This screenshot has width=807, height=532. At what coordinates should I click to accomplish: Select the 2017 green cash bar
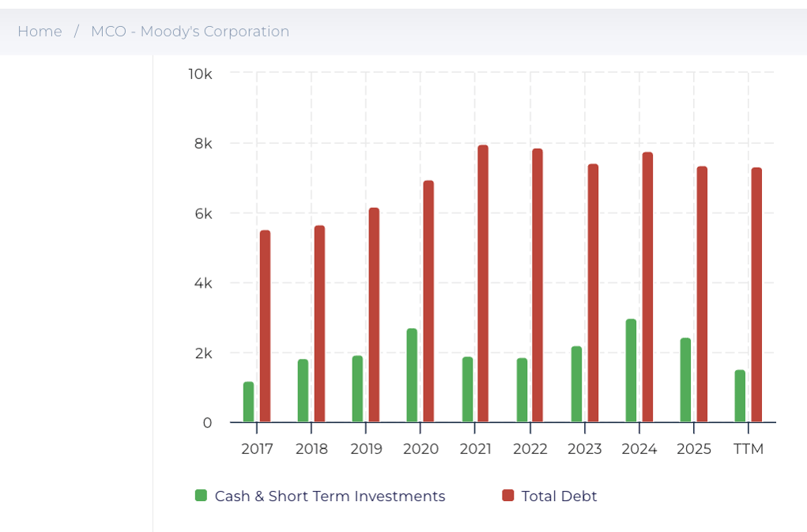click(249, 402)
